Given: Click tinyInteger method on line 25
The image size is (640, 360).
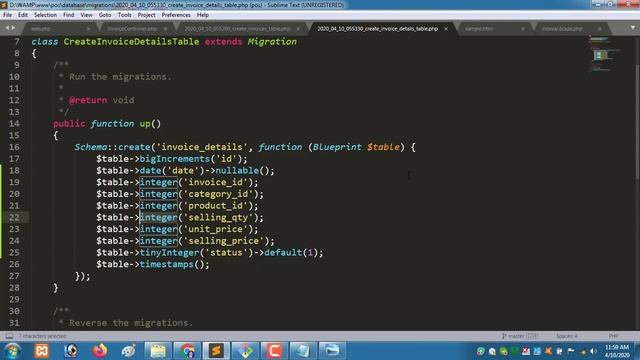Looking at the screenshot, I should (169, 253).
